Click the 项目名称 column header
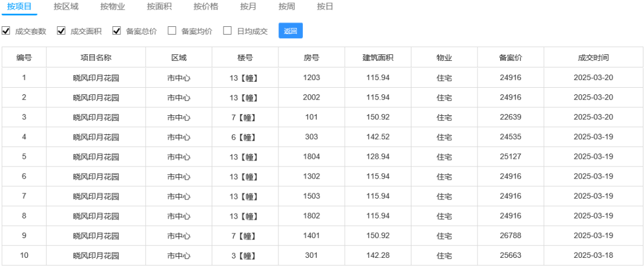 (x=96, y=57)
